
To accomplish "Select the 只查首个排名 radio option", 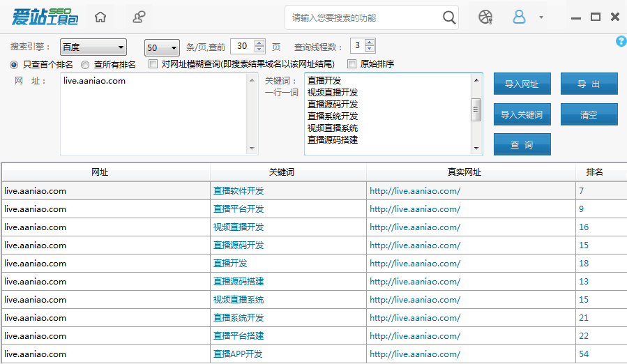I will point(14,64).
